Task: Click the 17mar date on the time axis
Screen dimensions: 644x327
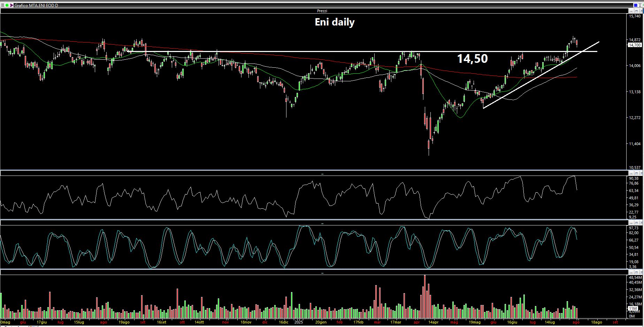Action: 396,322
